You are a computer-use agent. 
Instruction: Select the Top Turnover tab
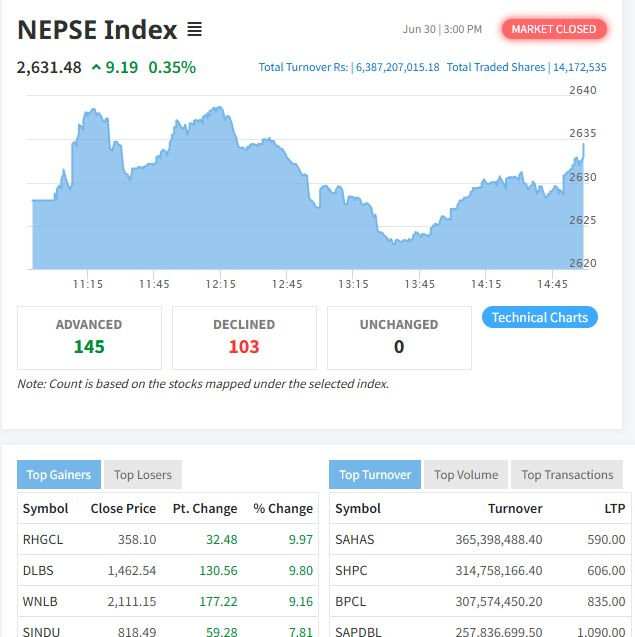[375, 475]
